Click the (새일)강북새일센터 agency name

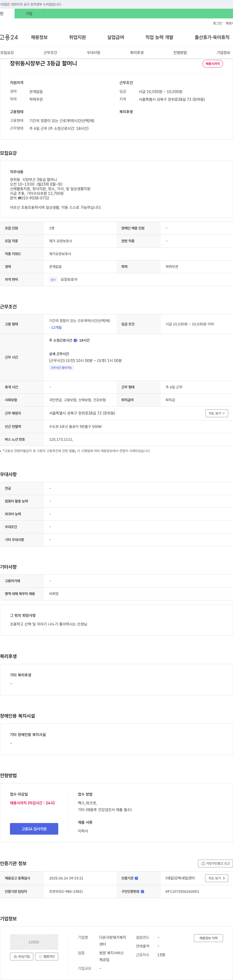180,878
